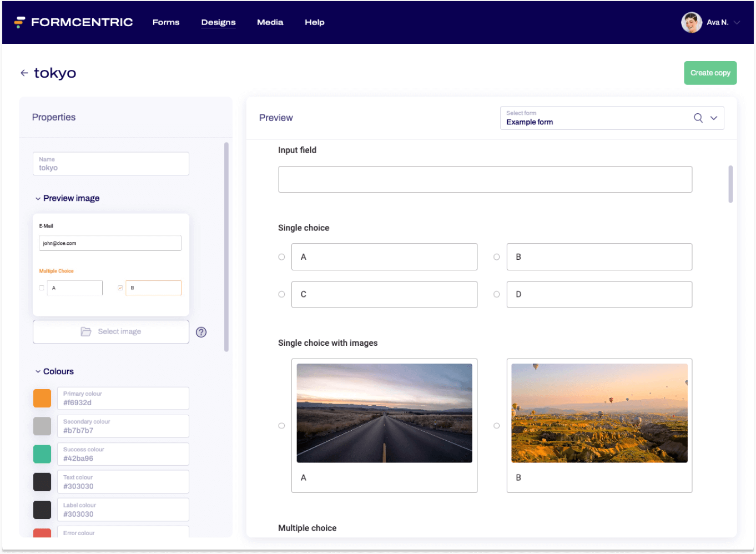Click the orange Primary colour swatch
This screenshot has width=756, height=554.
(x=42, y=398)
